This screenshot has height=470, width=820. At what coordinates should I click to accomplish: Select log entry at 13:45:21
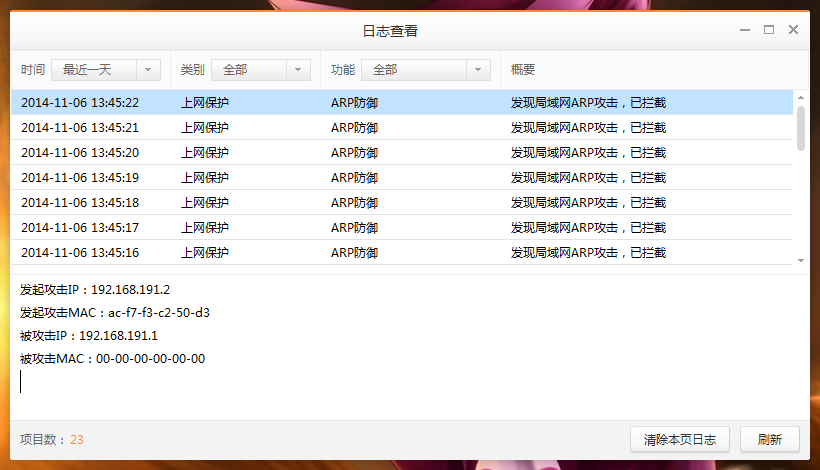coord(400,127)
